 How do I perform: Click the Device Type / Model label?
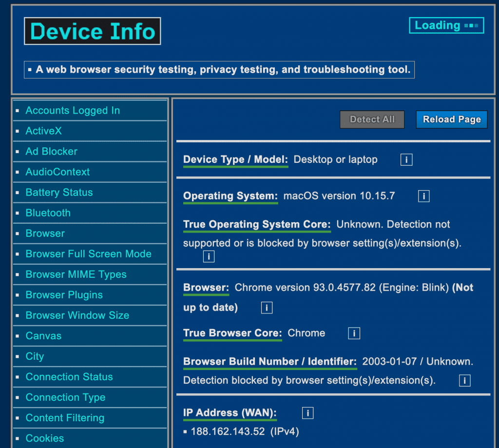(235, 159)
